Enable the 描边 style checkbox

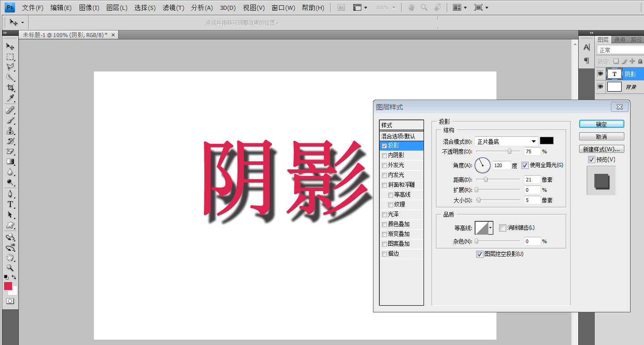click(x=384, y=254)
